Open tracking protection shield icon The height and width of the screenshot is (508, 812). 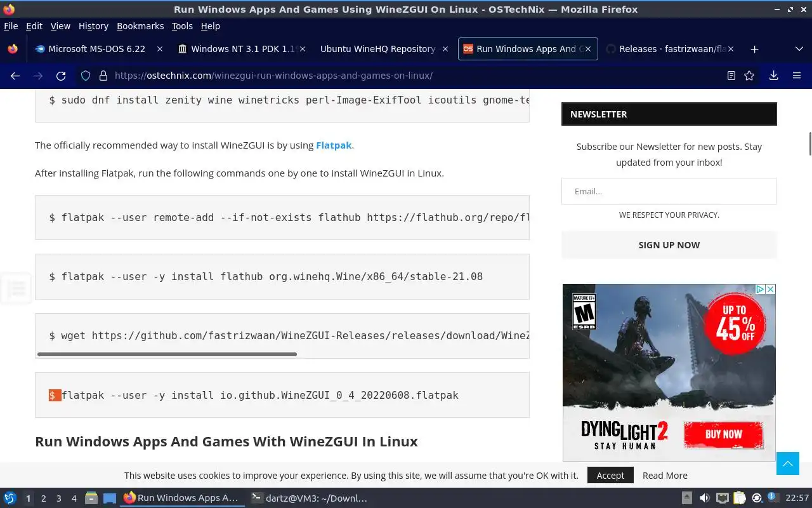(86, 76)
